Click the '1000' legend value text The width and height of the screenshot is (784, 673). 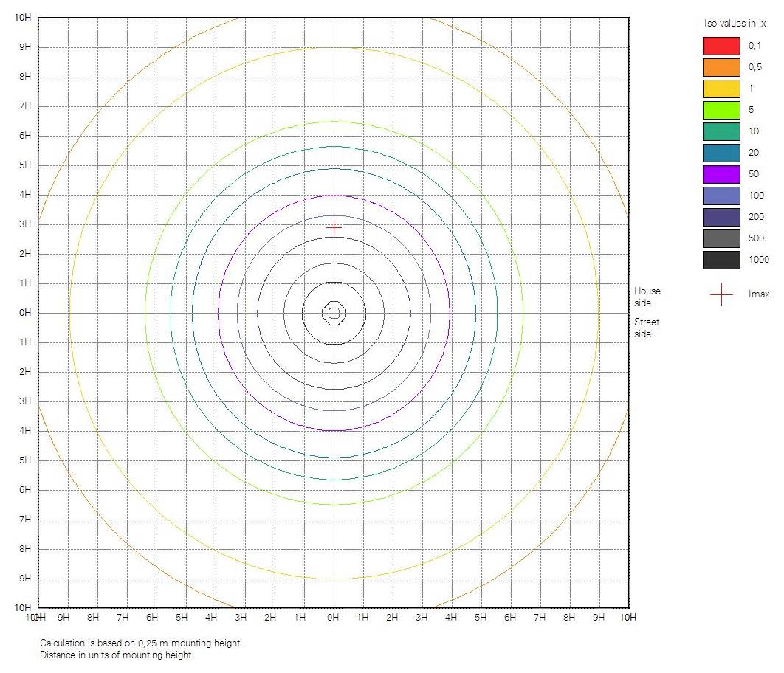coord(758,259)
